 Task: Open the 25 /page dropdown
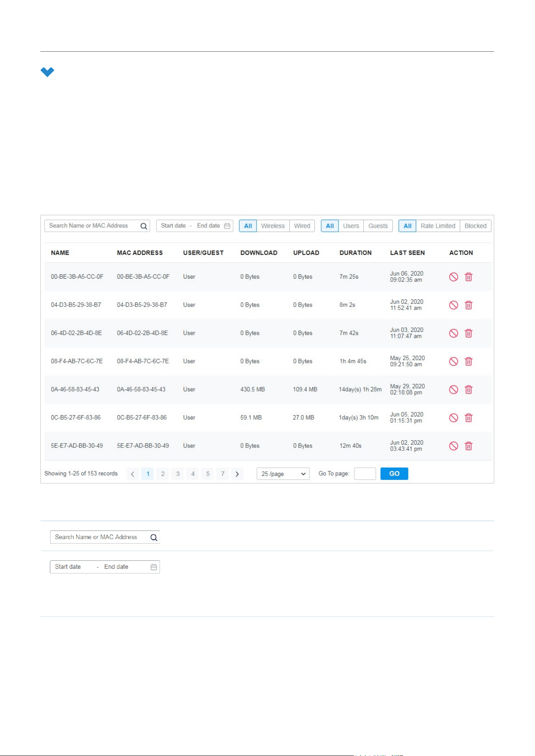283,474
